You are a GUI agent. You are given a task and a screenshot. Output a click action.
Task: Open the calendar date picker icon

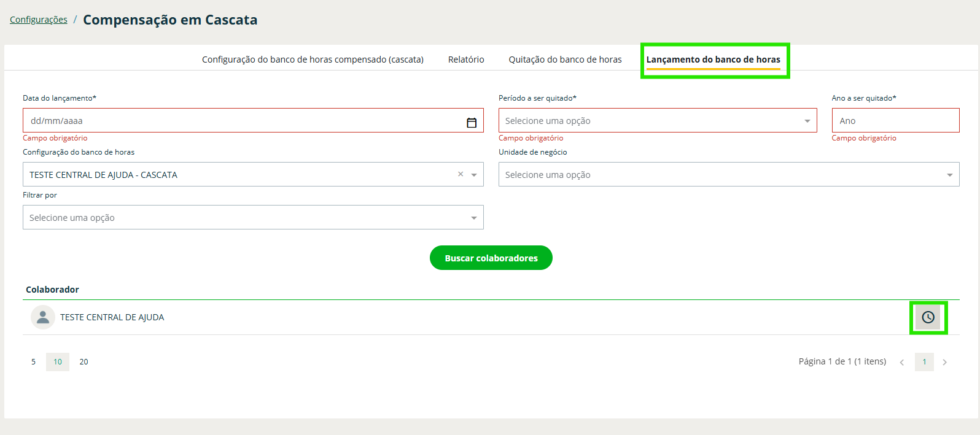point(472,123)
